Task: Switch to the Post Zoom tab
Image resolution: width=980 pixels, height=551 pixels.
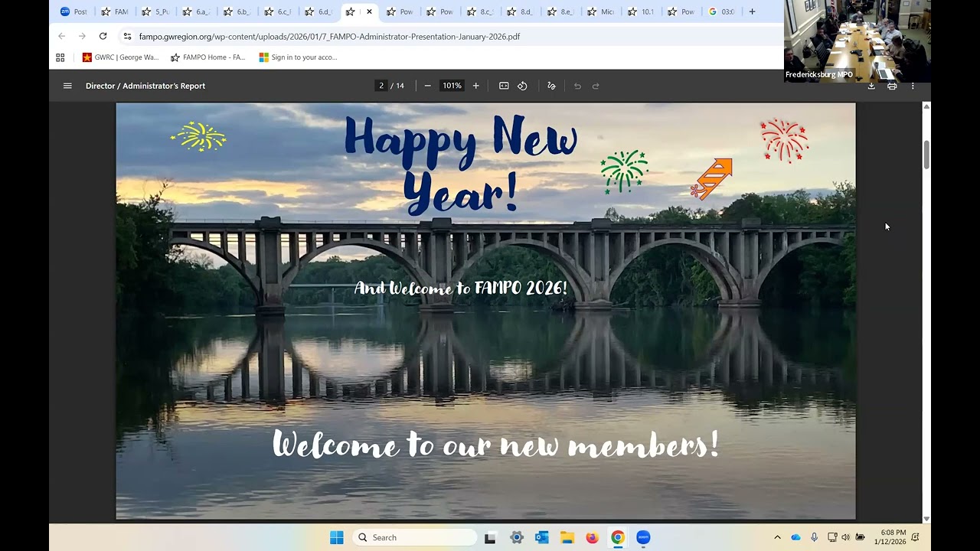Action: (x=73, y=11)
